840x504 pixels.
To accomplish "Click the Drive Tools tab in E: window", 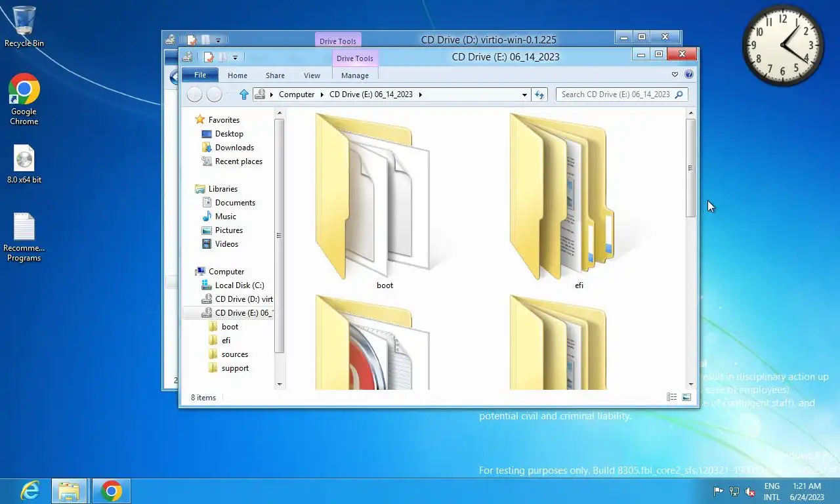I will tap(355, 58).
